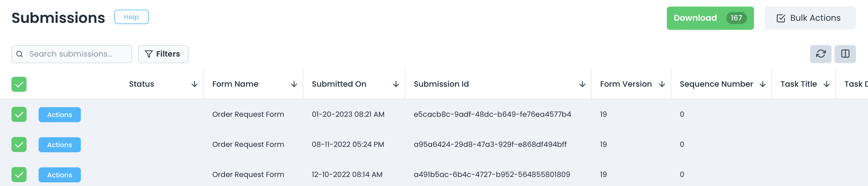
Task: Click the Help button
Action: (x=131, y=17)
